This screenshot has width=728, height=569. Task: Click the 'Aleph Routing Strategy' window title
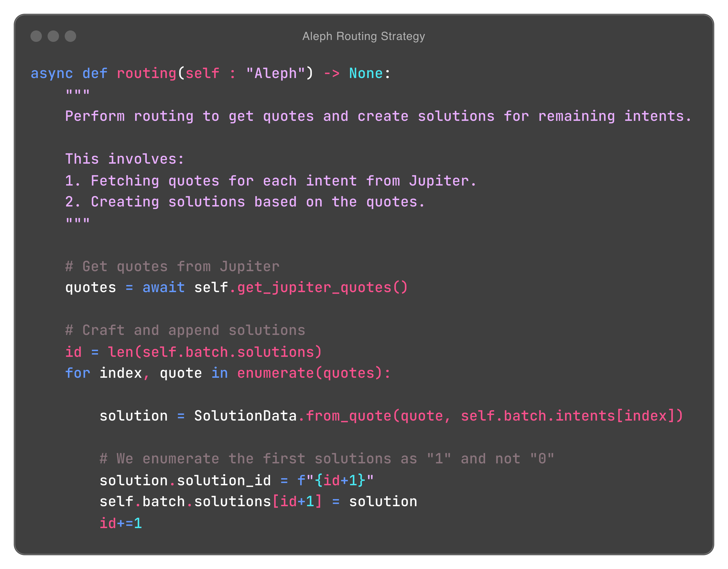pos(363,36)
